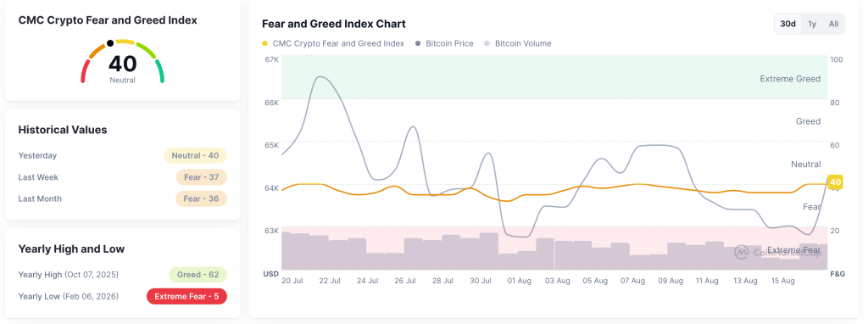
Task: Click the gauge value 40 Neutral
Action: [x=122, y=68]
